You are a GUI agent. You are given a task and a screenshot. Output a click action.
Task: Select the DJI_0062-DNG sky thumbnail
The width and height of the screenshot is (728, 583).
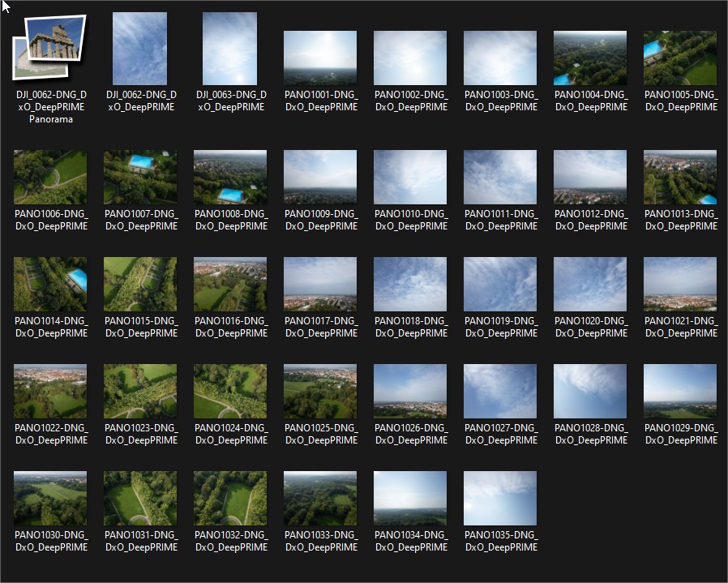point(140,49)
